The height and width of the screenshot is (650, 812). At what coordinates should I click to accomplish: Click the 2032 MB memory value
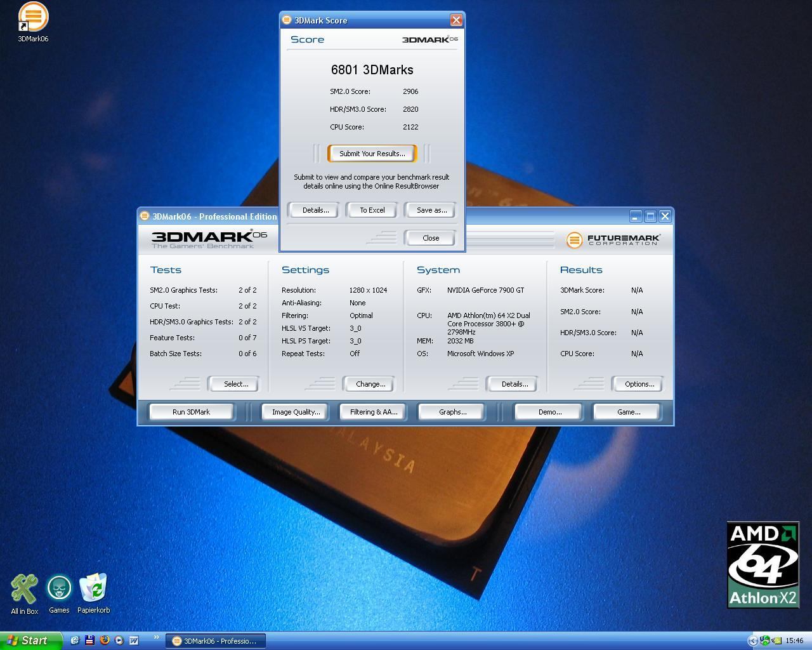pyautogui.click(x=460, y=341)
